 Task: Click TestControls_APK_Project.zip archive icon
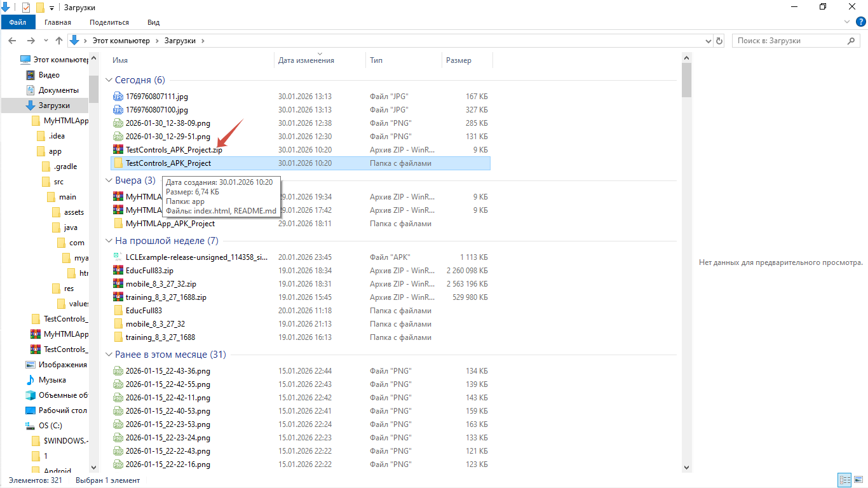pos(118,150)
